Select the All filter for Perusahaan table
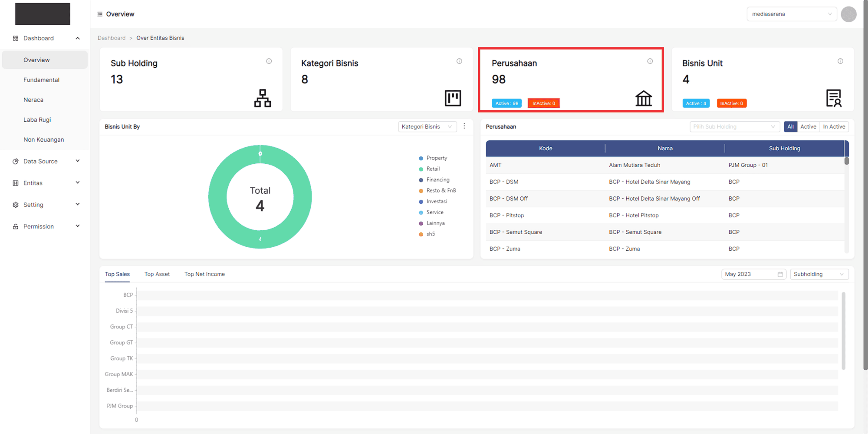This screenshot has height=434, width=868. click(790, 127)
